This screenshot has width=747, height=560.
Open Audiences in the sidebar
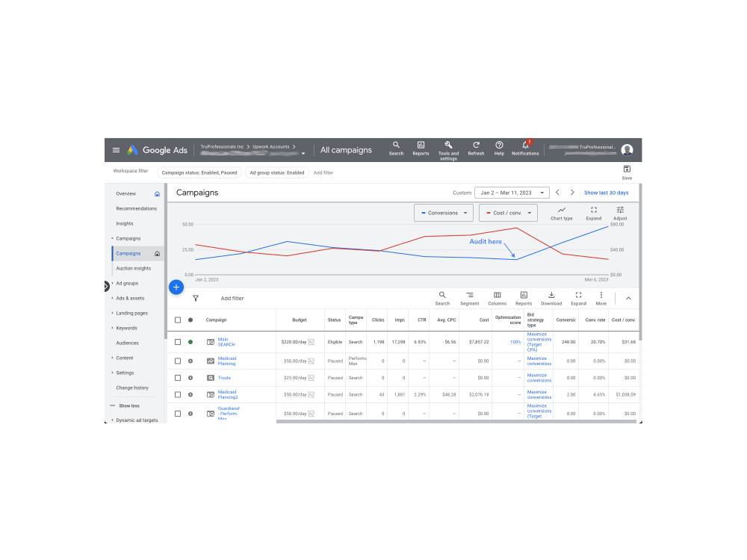click(x=127, y=343)
